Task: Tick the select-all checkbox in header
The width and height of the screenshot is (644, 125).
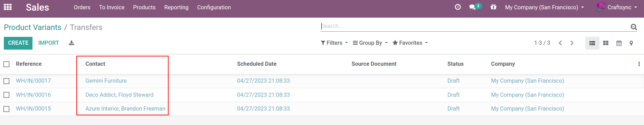Action: [7, 64]
